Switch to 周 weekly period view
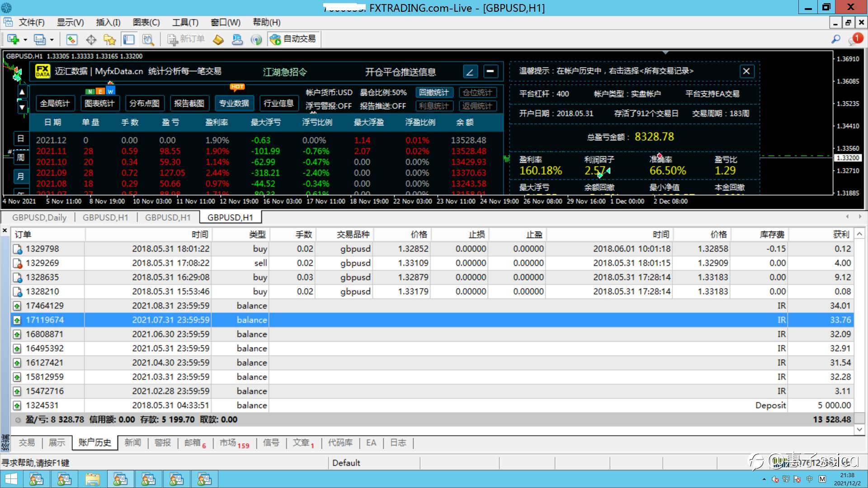The width and height of the screenshot is (868, 488). pyautogui.click(x=21, y=158)
